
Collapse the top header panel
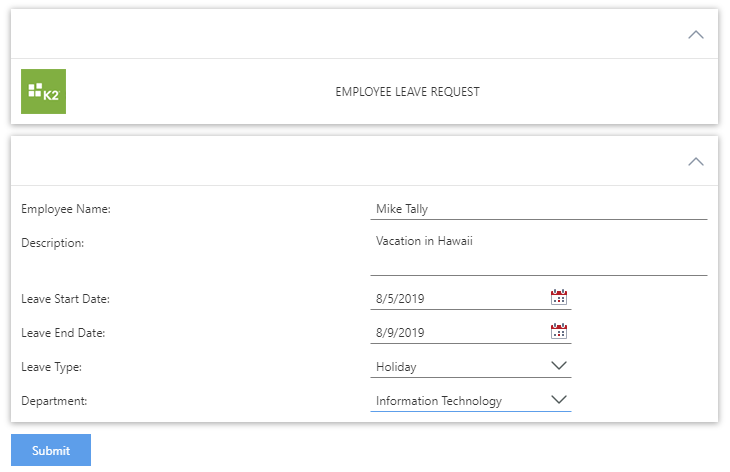pos(696,35)
